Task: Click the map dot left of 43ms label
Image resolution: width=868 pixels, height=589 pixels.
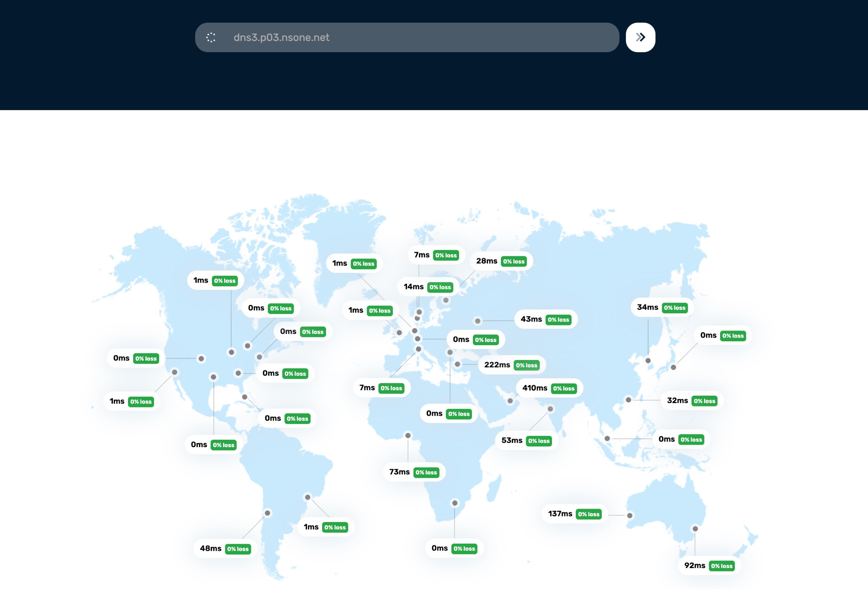Action: click(x=477, y=321)
